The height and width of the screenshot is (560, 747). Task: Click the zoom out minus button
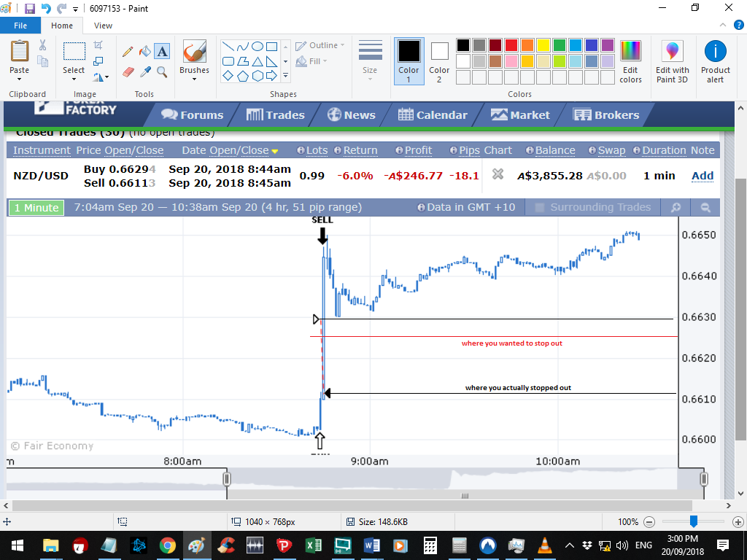point(649,522)
